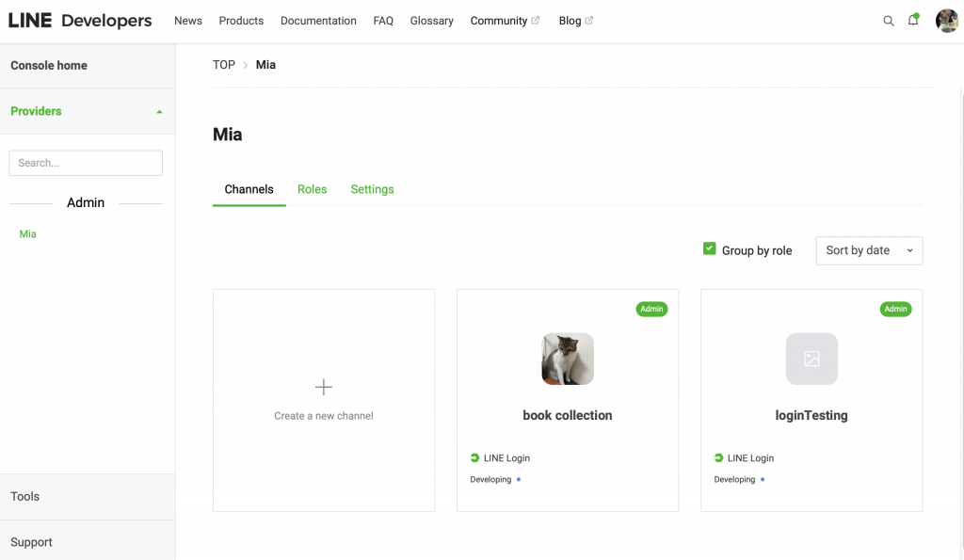Viewport: 964px width, 560px height.
Task: Click Developing text on book collection card
Action: click(x=490, y=479)
